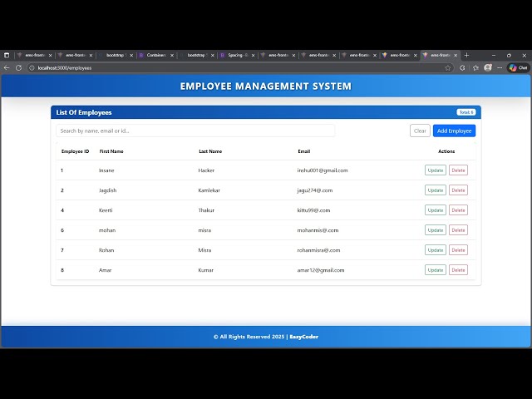Click the Total: 6 badge

pos(466,112)
